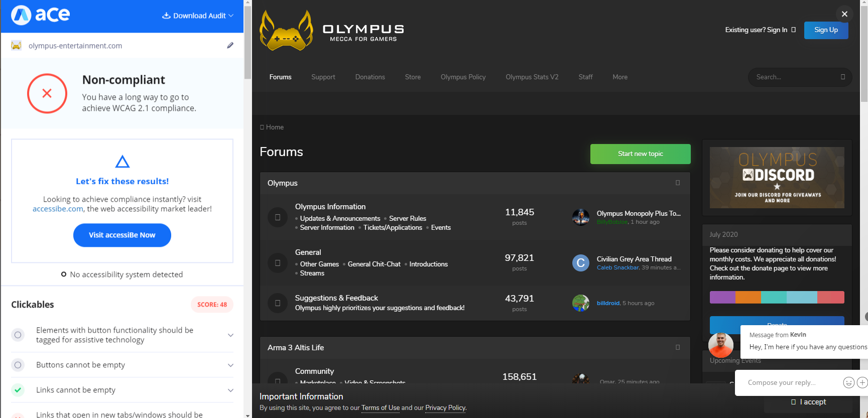Click the Suggestions & Feedback forum icon
Image resolution: width=868 pixels, height=418 pixels.
click(278, 303)
